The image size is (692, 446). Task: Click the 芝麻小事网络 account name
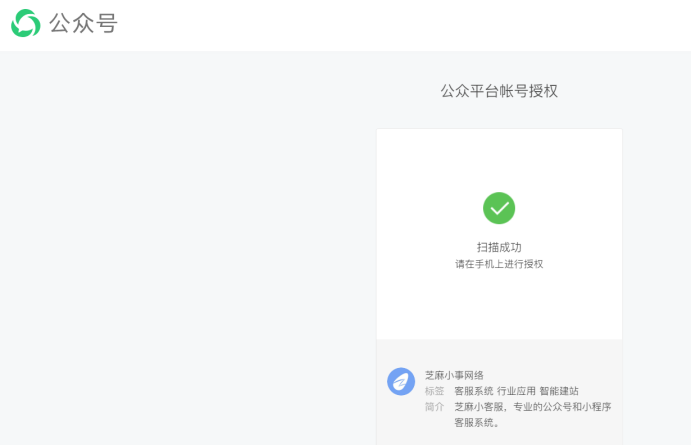click(x=454, y=375)
